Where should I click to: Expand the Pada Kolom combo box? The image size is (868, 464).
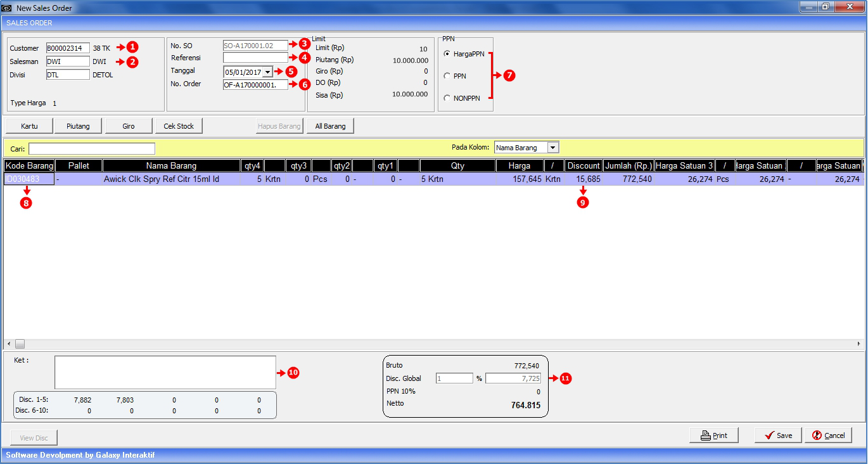click(x=552, y=148)
